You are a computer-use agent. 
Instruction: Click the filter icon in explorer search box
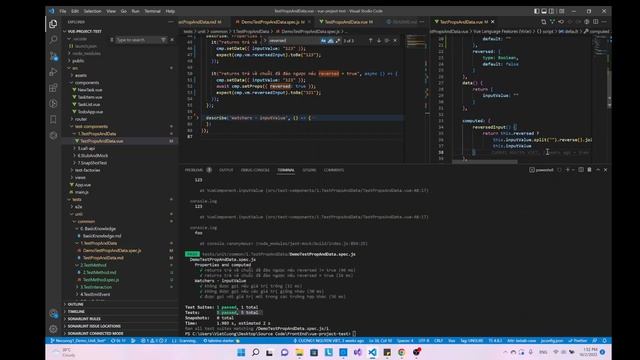(163, 40)
